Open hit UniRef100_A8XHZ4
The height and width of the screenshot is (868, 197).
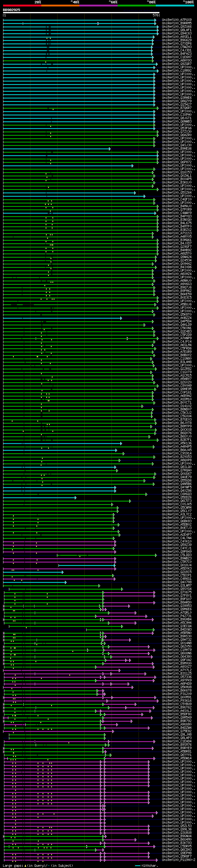177,274
